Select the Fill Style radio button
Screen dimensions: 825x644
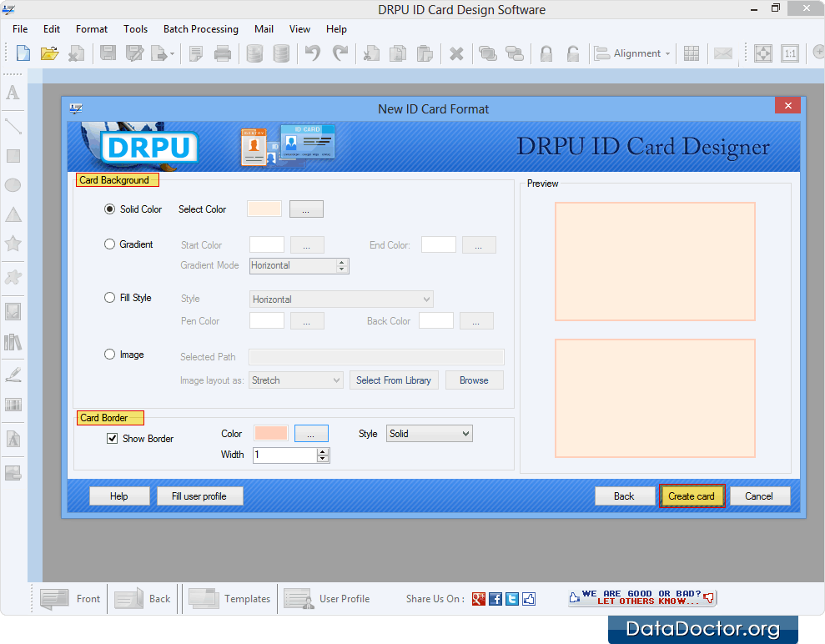109,297
